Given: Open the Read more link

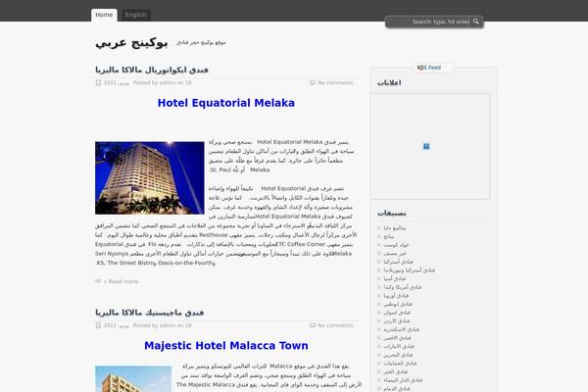Looking at the screenshot, I should coord(122,281).
